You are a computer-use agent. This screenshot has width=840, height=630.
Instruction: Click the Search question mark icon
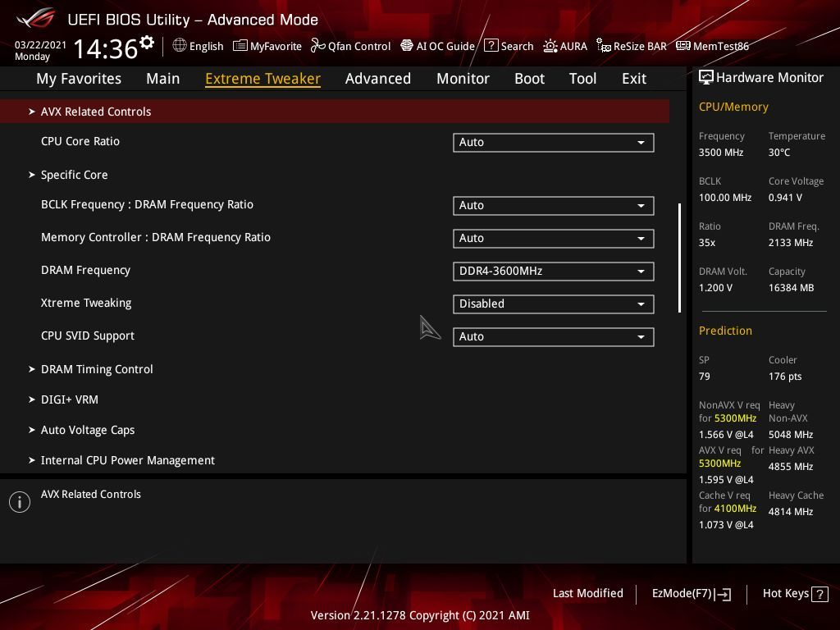(x=491, y=46)
